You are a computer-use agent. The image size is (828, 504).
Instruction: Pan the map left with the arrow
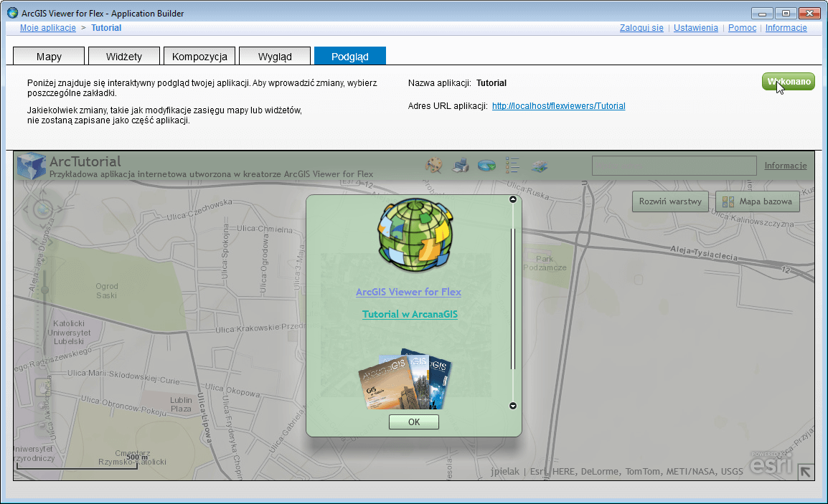coord(26,209)
